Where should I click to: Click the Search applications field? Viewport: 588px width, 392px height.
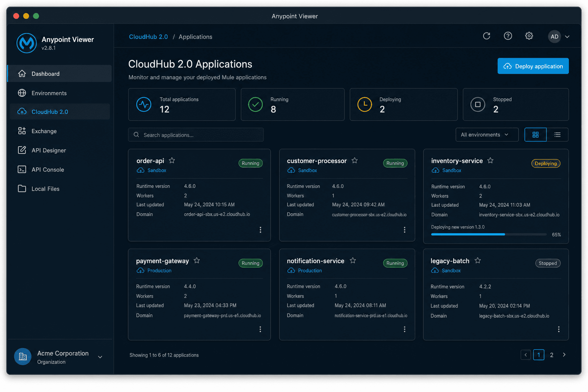point(196,135)
